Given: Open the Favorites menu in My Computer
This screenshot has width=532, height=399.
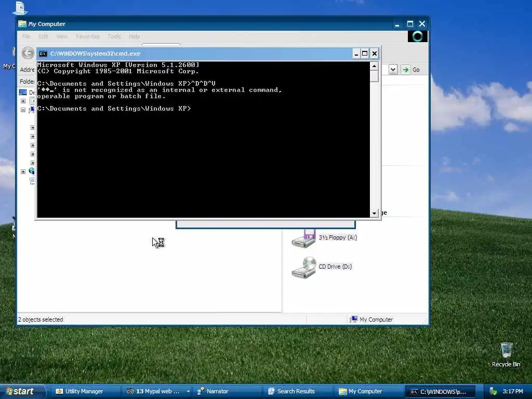Looking at the screenshot, I should point(87,36).
